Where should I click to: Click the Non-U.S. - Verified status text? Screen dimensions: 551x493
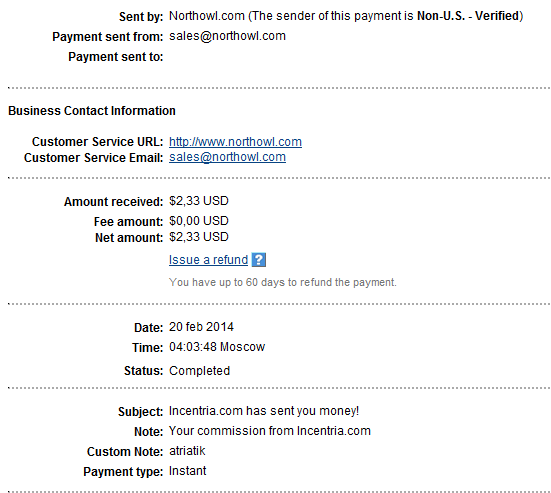(x=468, y=16)
